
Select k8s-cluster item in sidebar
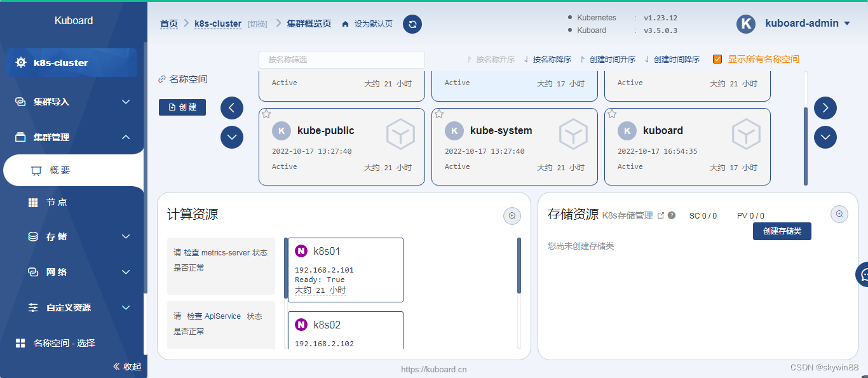click(72, 62)
